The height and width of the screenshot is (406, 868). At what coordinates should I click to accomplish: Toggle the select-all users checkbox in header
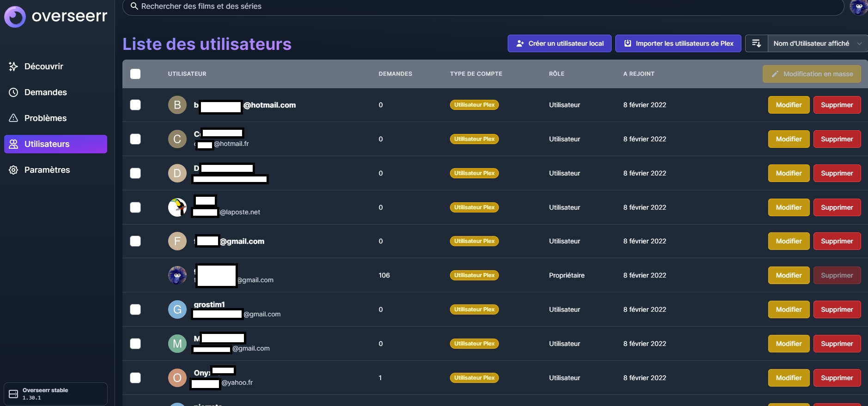point(135,74)
